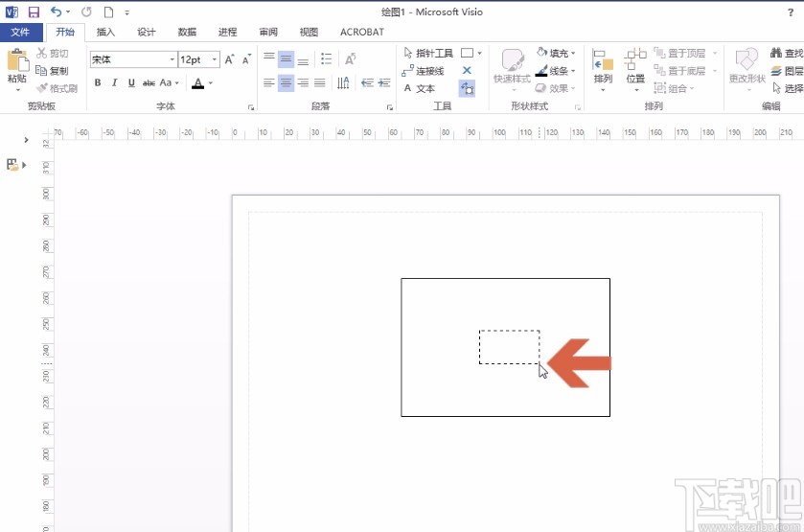804x532 pixels.
Task: Expand the Shapes pane chevron
Action: pos(26,140)
